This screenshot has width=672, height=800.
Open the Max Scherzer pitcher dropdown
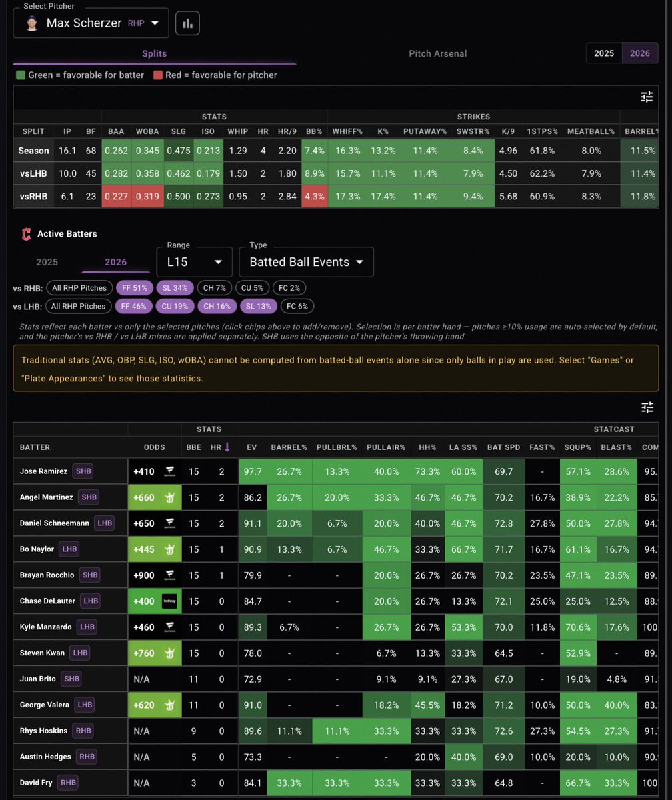pos(90,21)
